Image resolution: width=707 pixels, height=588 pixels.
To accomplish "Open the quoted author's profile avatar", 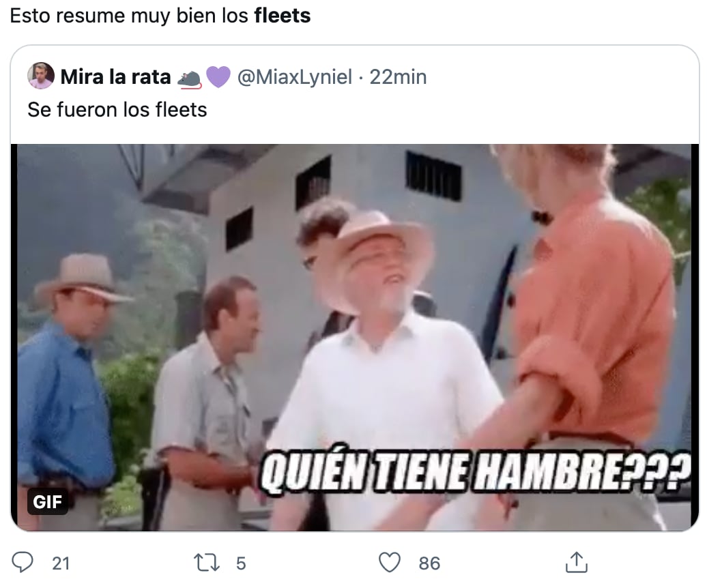I will coord(40,76).
